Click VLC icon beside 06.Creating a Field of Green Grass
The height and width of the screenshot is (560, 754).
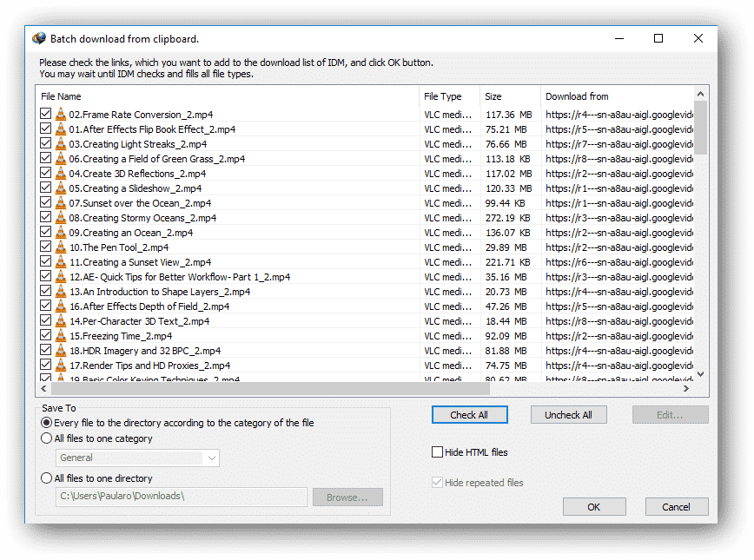[x=61, y=159]
